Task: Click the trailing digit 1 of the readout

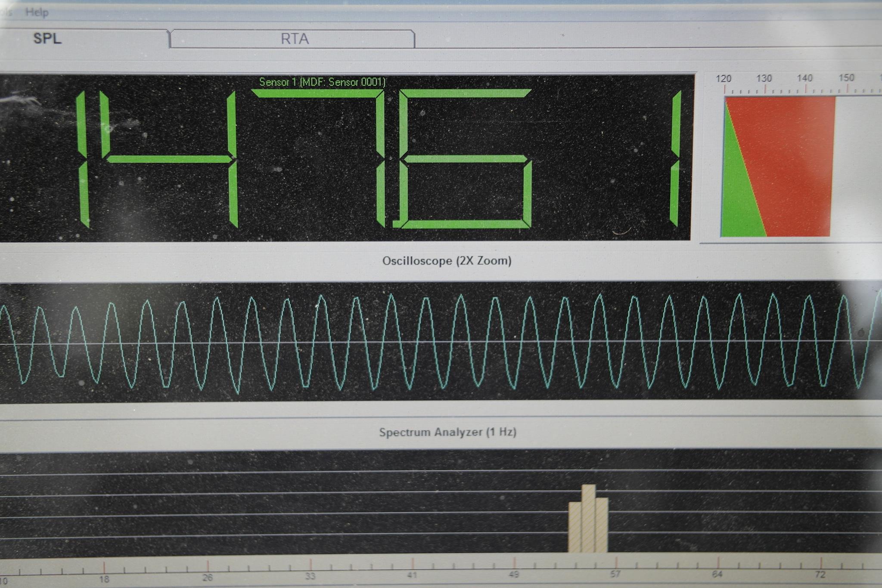Action: (x=675, y=159)
